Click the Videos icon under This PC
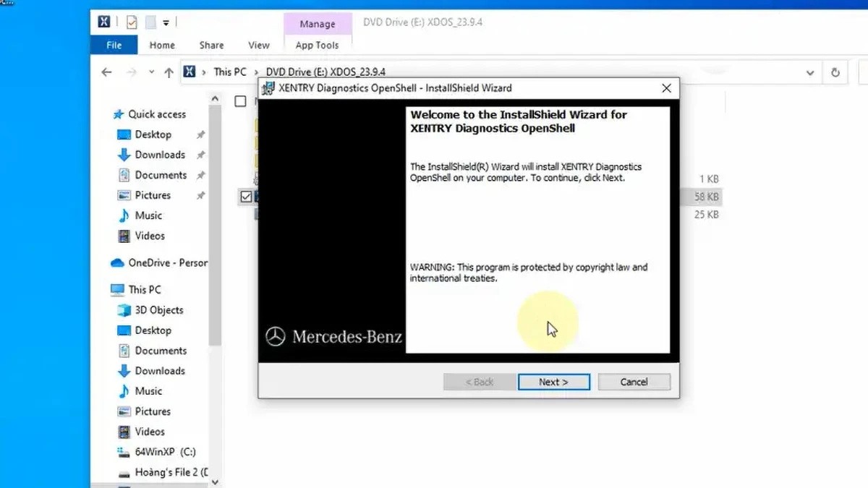 (x=124, y=432)
